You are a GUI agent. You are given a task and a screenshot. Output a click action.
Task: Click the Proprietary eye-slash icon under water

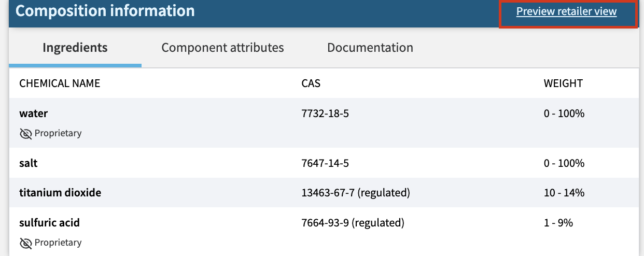tap(25, 134)
